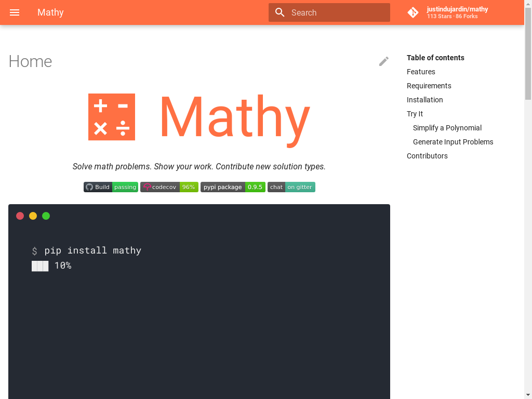The height and width of the screenshot is (399, 532).
Task: Open Simplify a Polynomial subsection
Action: pyautogui.click(x=447, y=128)
